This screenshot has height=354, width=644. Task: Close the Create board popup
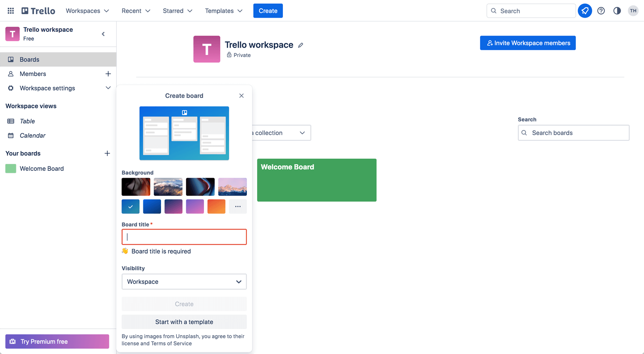(x=241, y=96)
